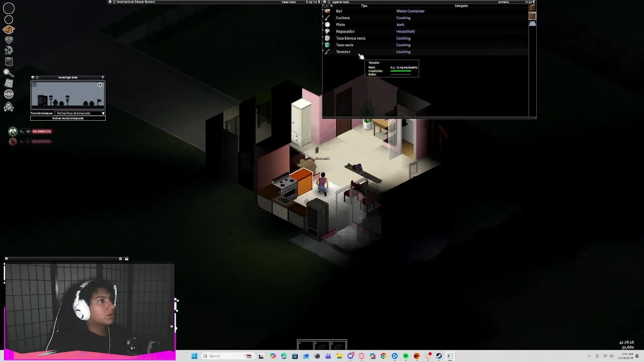Click the secondary hand equipped slot circle
The width and height of the screenshot is (644, 362).
9,20
